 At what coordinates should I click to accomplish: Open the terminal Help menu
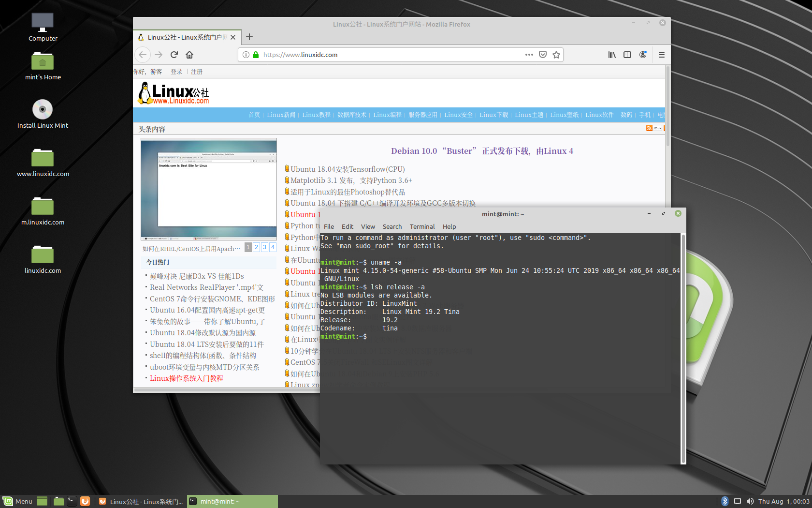[449, 226]
